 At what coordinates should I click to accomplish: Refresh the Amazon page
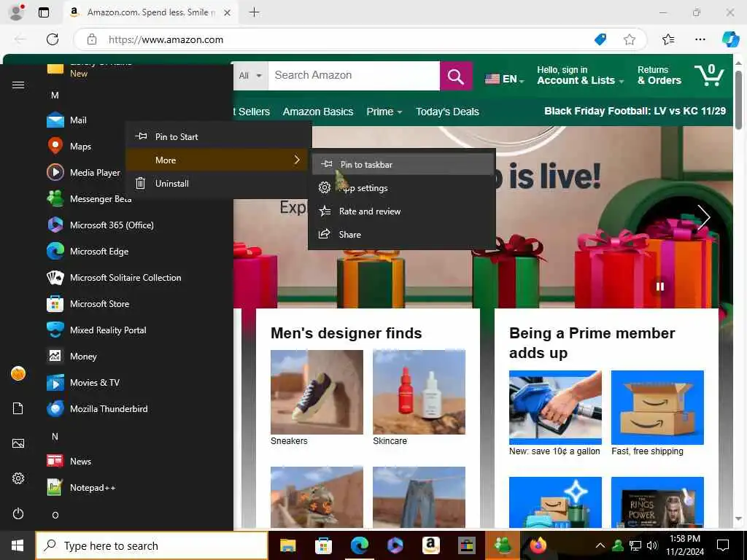pos(53,39)
